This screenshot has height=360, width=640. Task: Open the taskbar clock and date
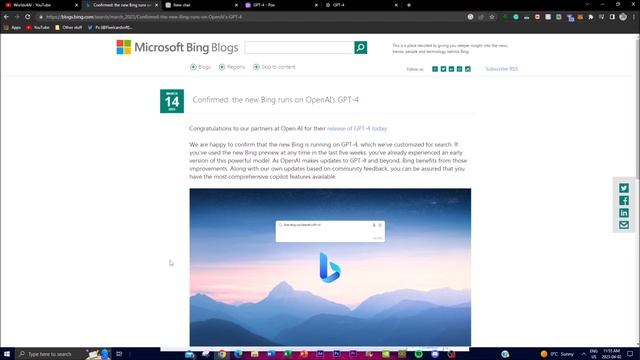point(611,354)
